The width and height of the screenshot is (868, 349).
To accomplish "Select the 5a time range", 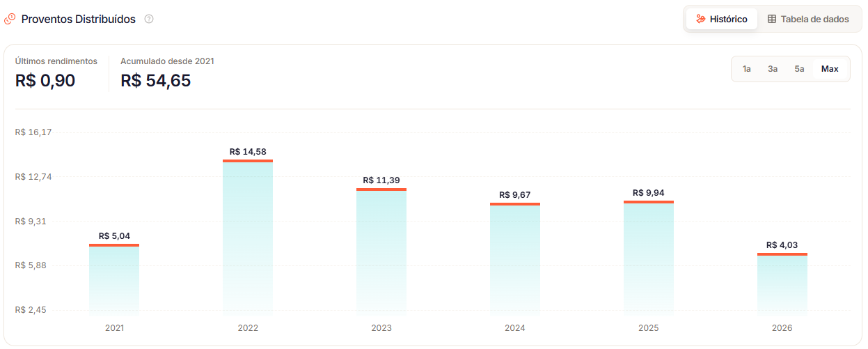I will [799, 69].
